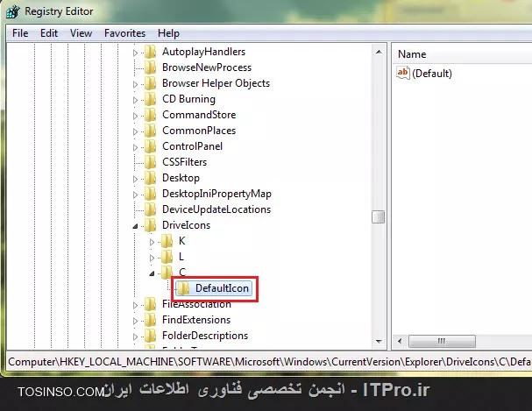Click the CommonPlaces folder icon
532x411 pixels.
[150, 131]
